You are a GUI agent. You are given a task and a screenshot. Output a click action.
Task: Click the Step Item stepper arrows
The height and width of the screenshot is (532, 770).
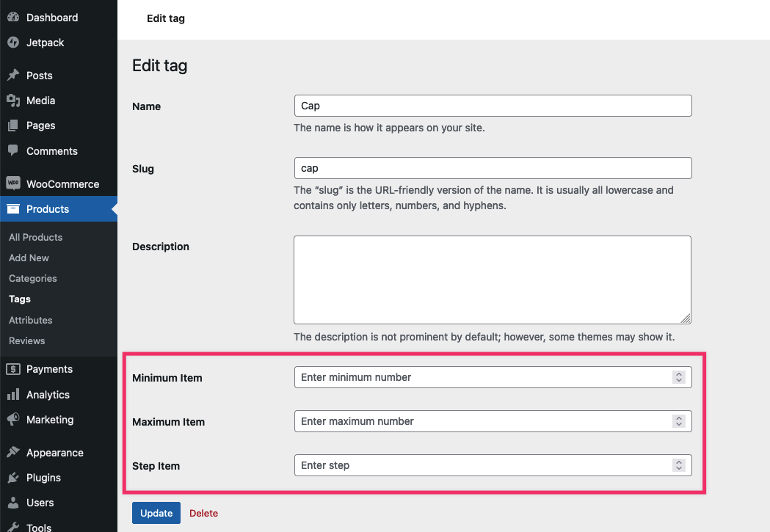point(679,465)
